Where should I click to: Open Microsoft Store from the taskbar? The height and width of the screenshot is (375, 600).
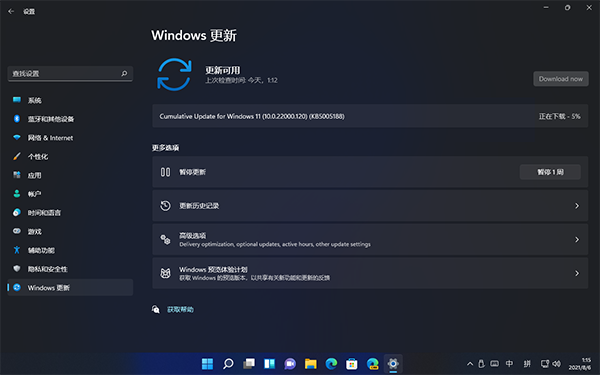click(x=352, y=364)
